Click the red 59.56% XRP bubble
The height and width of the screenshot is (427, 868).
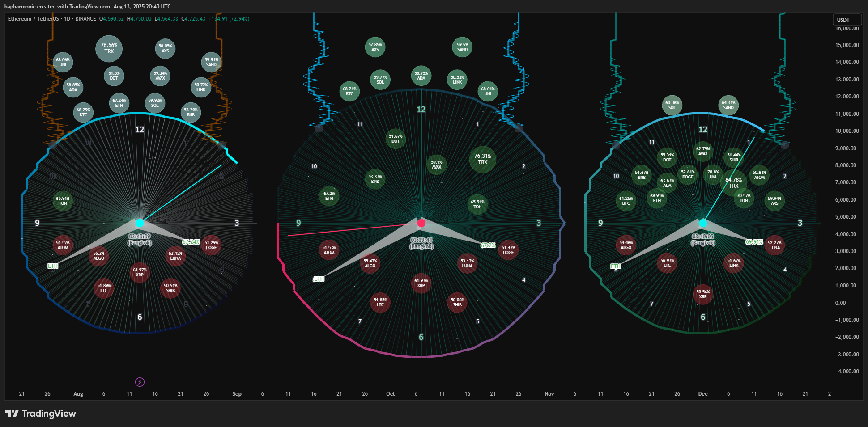[x=703, y=294]
